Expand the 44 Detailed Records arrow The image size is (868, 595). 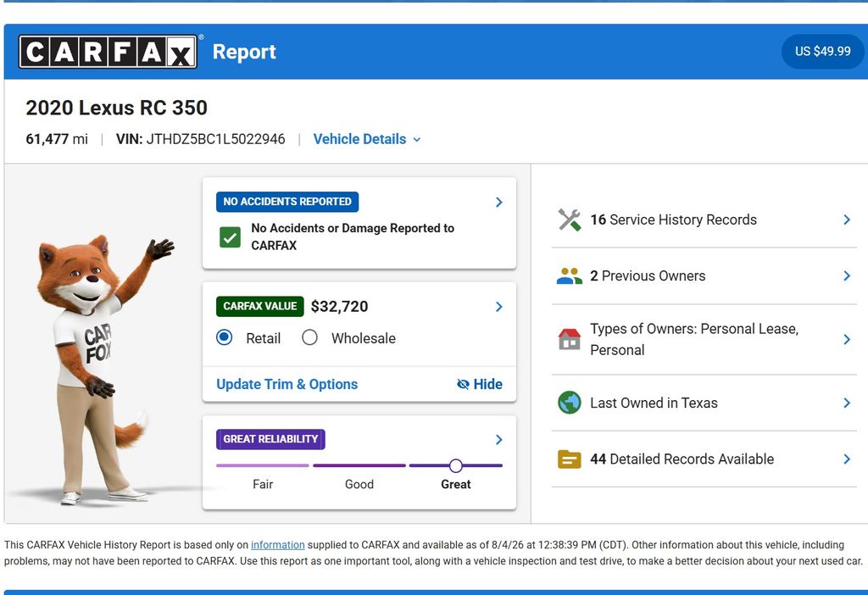point(847,459)
